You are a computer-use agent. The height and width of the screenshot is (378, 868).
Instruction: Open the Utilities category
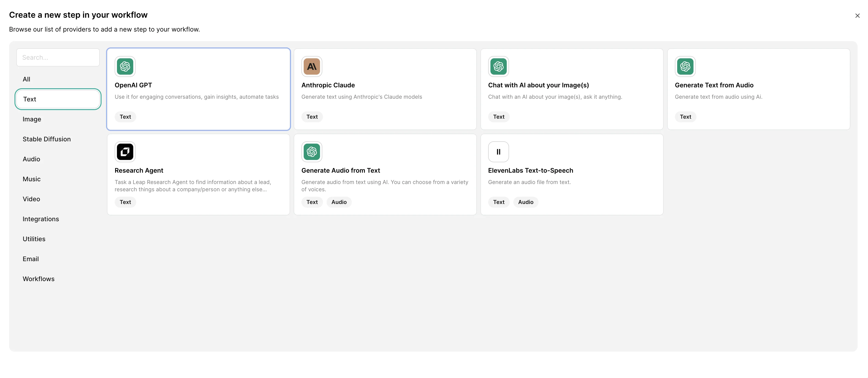pos(34,239)
